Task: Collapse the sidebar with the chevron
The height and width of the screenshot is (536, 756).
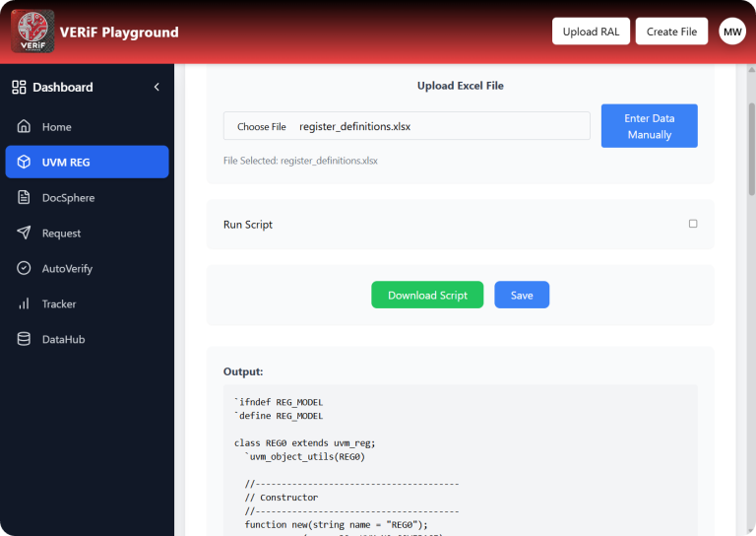Action: coord(156,88)
